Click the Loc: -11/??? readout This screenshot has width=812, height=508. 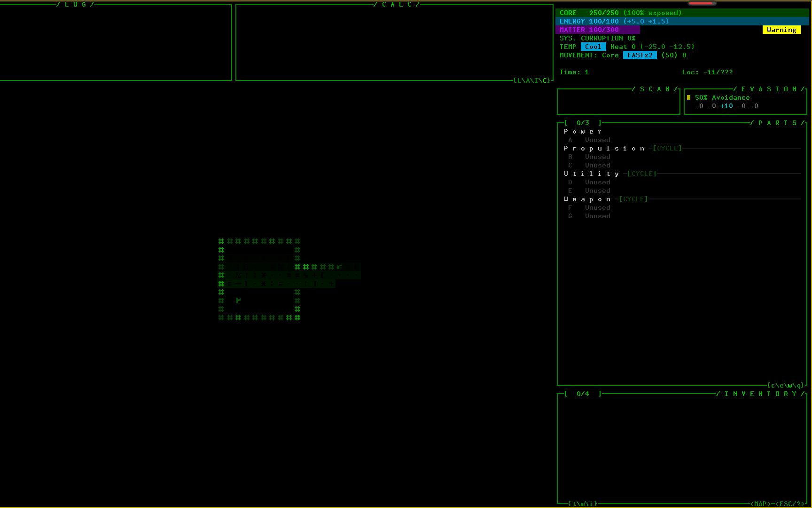coord(707,72)
